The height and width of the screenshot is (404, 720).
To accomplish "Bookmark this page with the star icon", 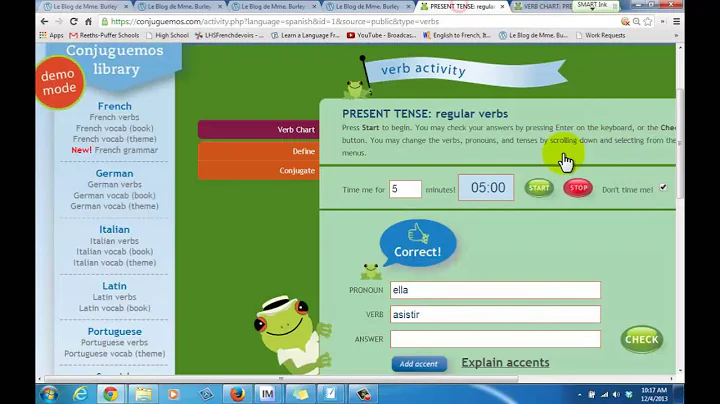I will [x=648, y=22].
